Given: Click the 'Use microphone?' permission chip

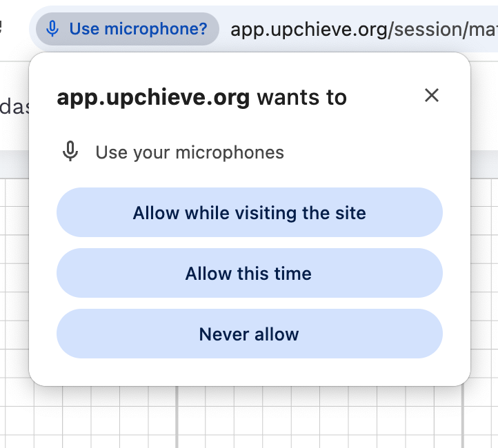Looking at the screenshot, I should click(127, 29).
